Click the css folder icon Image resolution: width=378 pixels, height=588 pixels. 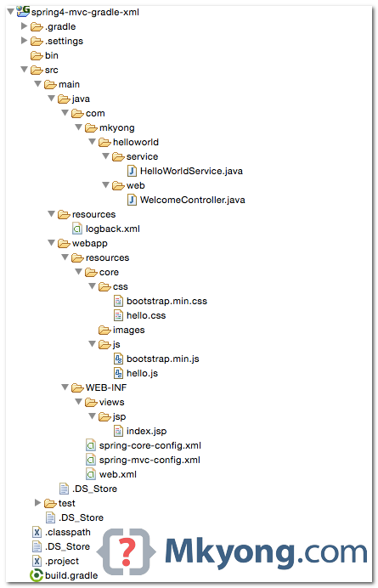[x=104, y=287]
